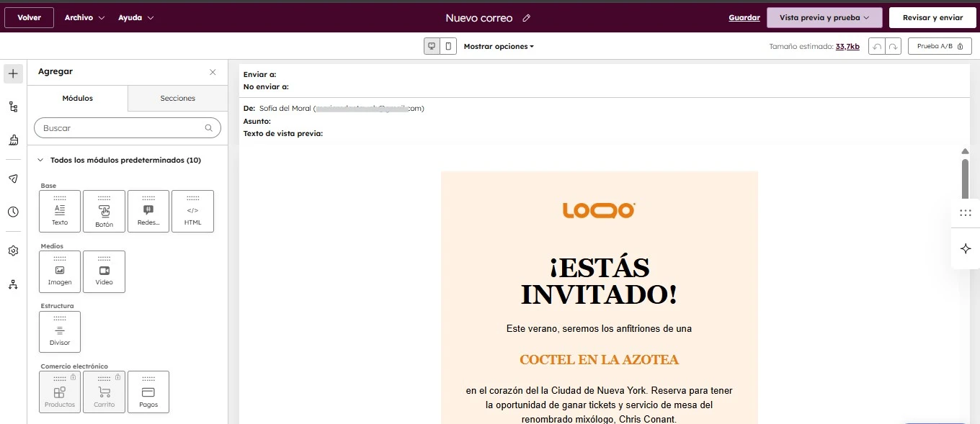Switch preview to mobile view
This screenshot has width=980, height=424.
click(447, 45)
